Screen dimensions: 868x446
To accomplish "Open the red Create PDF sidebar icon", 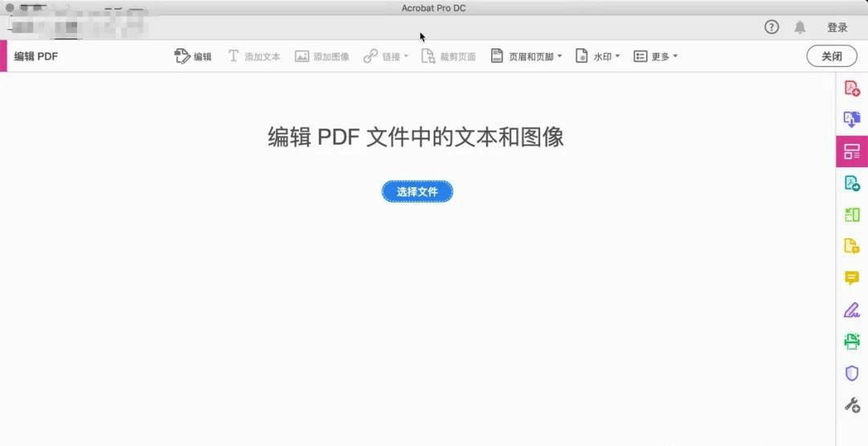I will pos(852,88).
